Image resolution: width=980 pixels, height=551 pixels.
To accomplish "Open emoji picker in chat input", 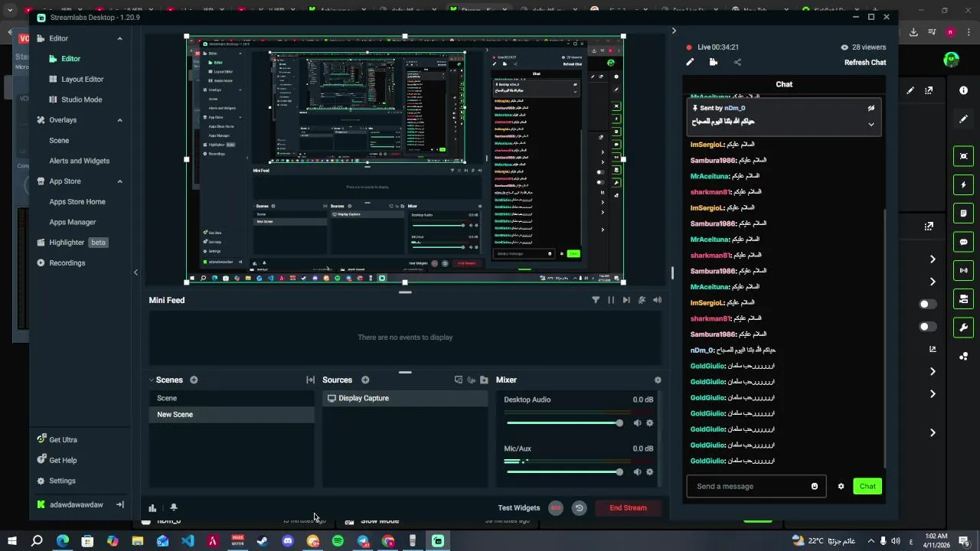I will click(x=814, y=486).
